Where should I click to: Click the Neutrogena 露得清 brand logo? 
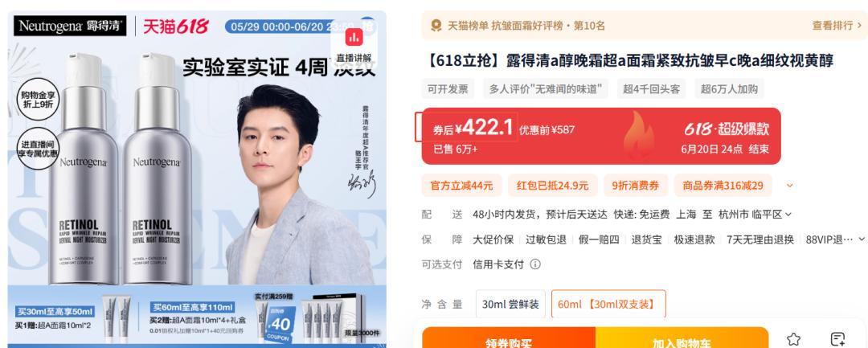point(70,26)
